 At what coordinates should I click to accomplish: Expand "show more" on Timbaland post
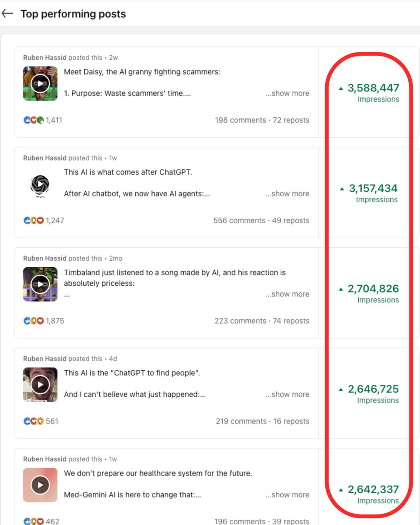pos(287,294)
